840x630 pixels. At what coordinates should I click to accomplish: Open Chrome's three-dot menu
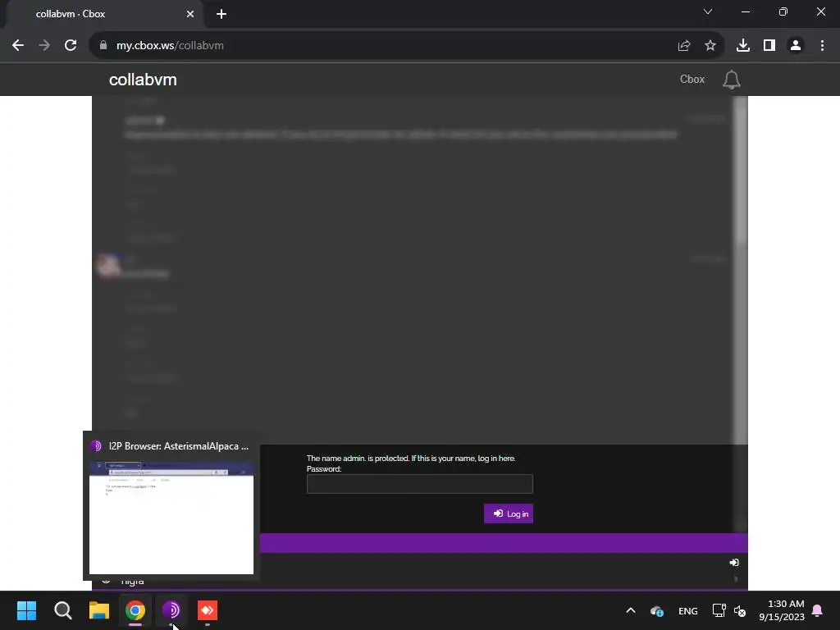822,46
